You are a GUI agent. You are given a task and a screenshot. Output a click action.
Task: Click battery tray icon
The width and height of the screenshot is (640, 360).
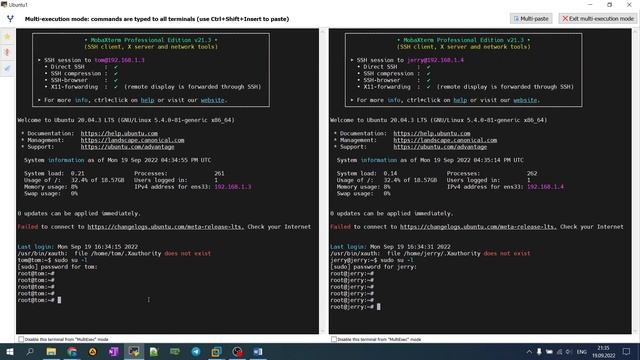[x=549, y=351]
